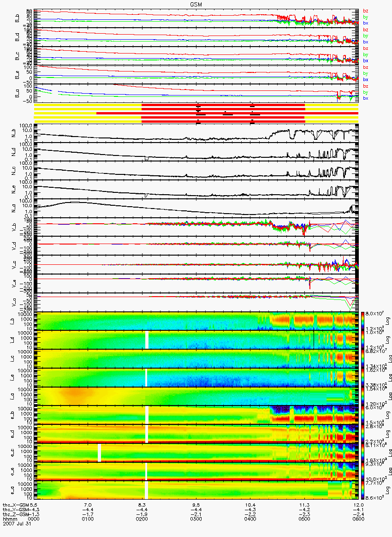The image size is (392, 537).
Task: Select the by legend of the B_b panel
Action: click(366, 17)
